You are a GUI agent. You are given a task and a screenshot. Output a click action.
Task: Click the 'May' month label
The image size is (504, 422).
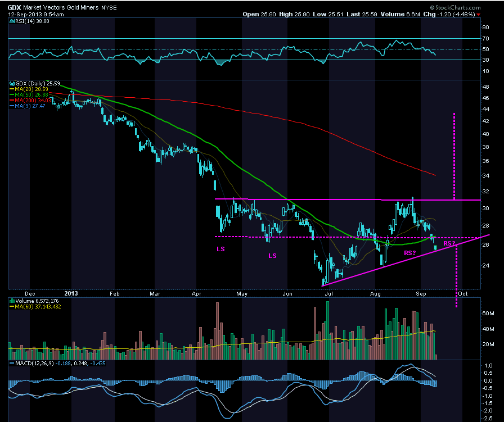point(242,293)
